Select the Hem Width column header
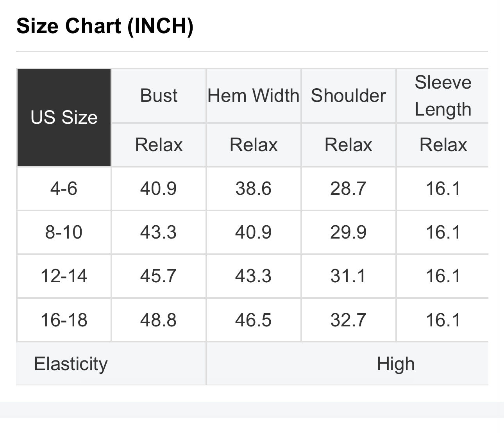 point(253,96)
